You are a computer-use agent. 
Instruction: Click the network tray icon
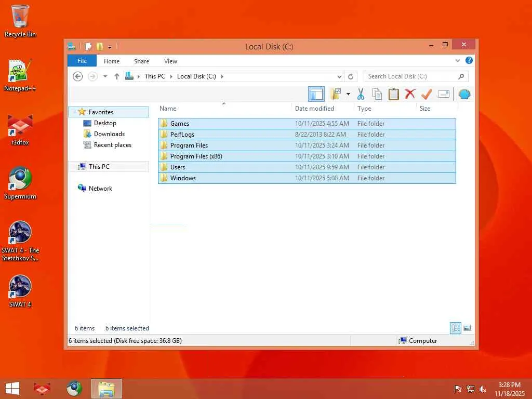click(470, 389)
